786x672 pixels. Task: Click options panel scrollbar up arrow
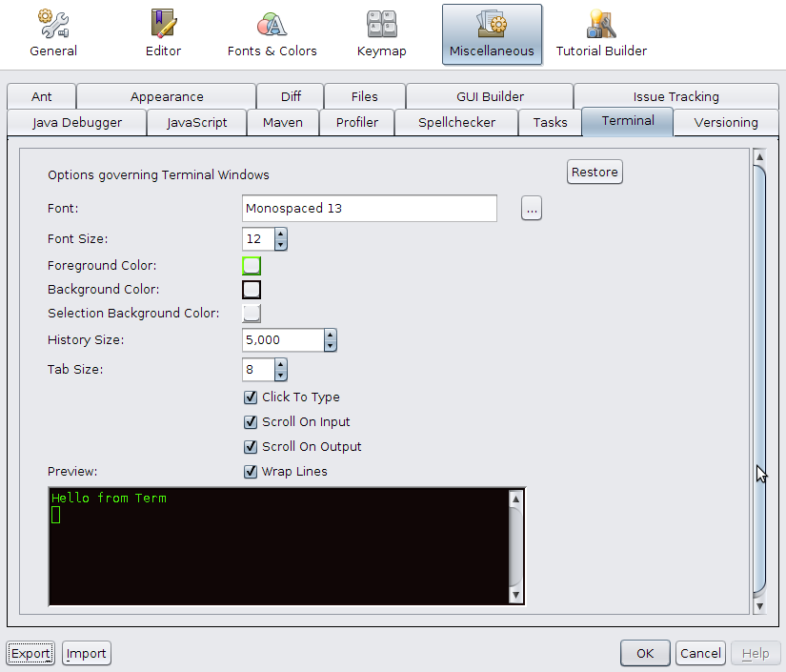(x=759, y=157)
